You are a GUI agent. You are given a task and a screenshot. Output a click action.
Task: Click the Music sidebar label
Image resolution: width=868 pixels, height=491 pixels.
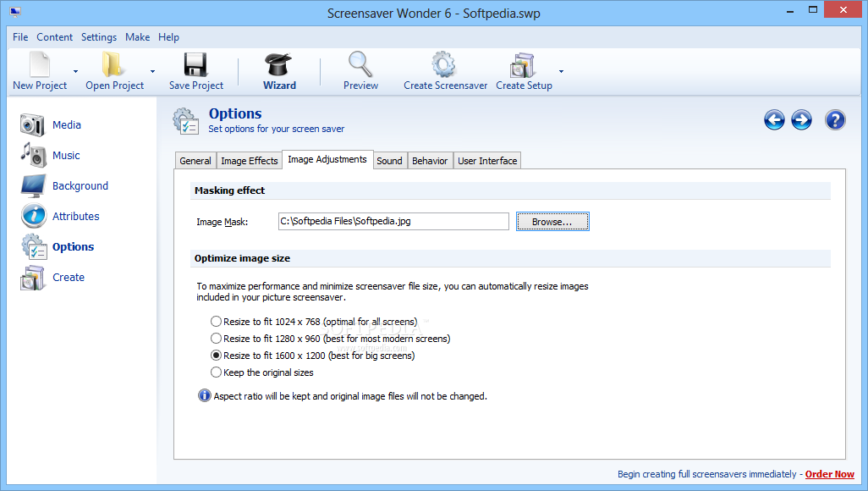[66, 155]
